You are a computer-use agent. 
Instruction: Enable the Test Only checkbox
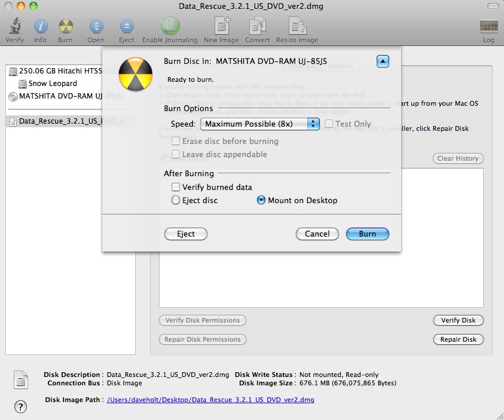tap(328, 124)
